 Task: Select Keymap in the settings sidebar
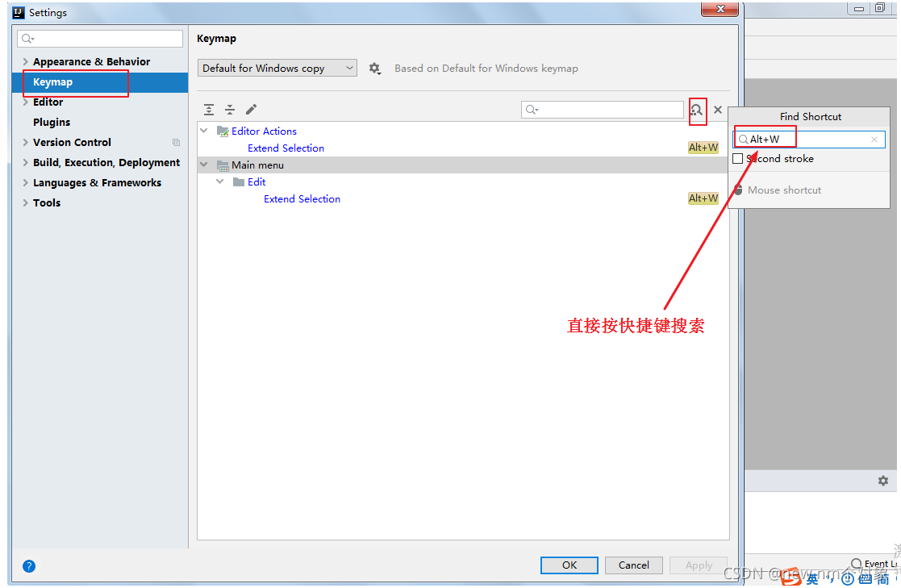point(100,82)
